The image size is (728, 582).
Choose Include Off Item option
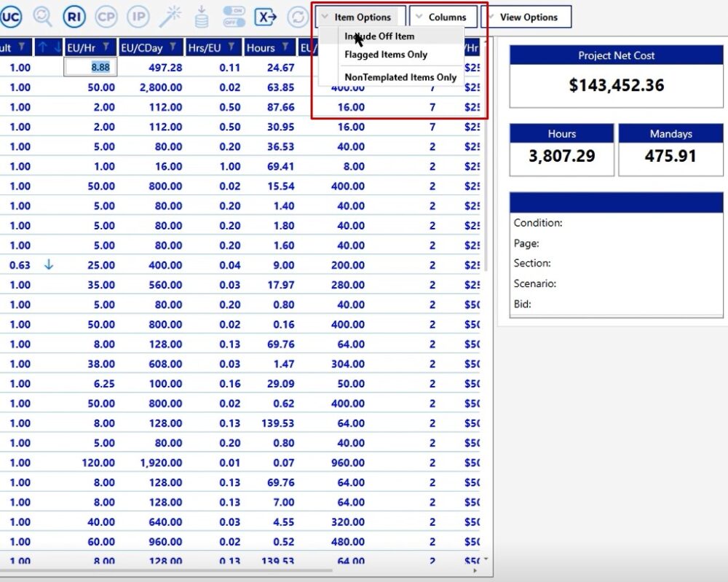[x=379, y=36]
